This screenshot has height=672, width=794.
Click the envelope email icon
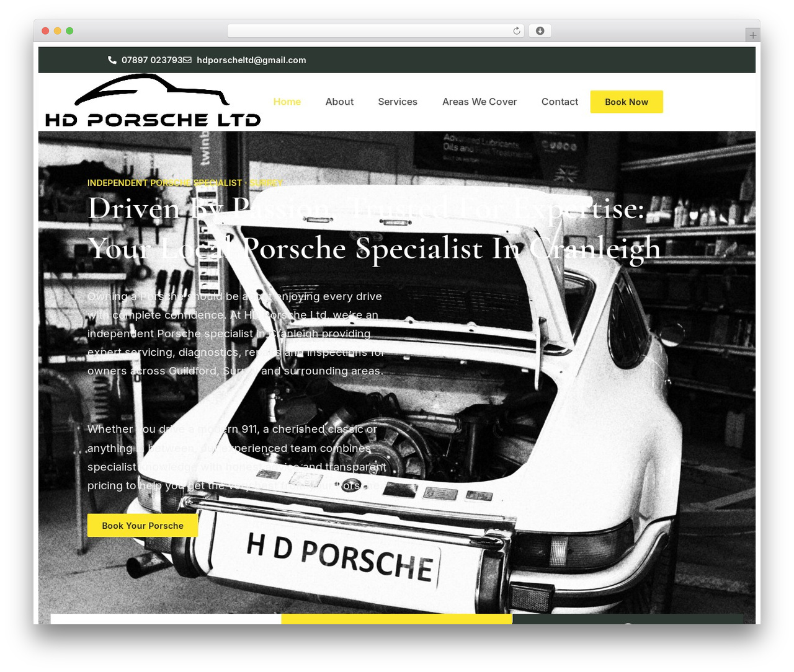point(187,60)
